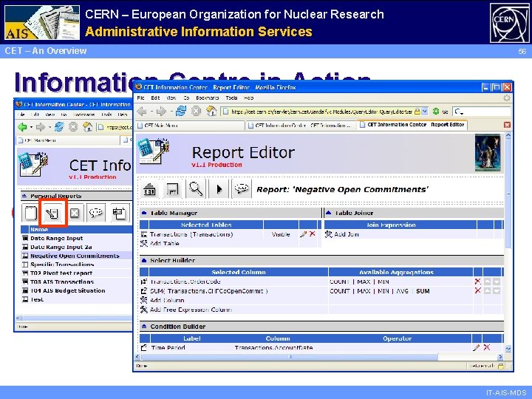Open the URL bar history dropdown in Report Editor
The image size is (532, 399).
point(424,112)
